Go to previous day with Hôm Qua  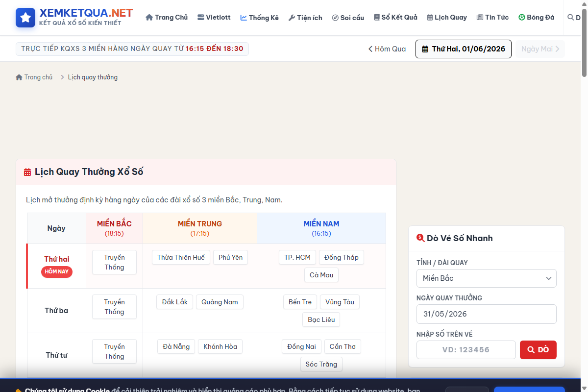[x=387, y=49]
